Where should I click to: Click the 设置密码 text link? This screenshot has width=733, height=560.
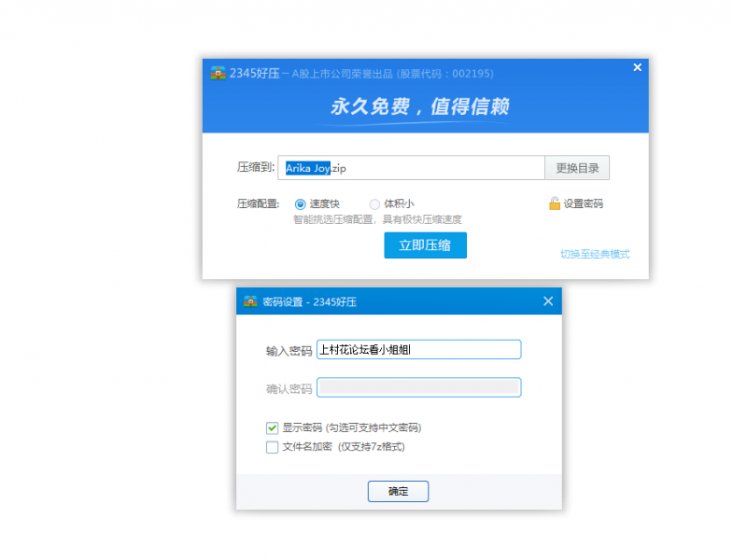coord(583,203)
